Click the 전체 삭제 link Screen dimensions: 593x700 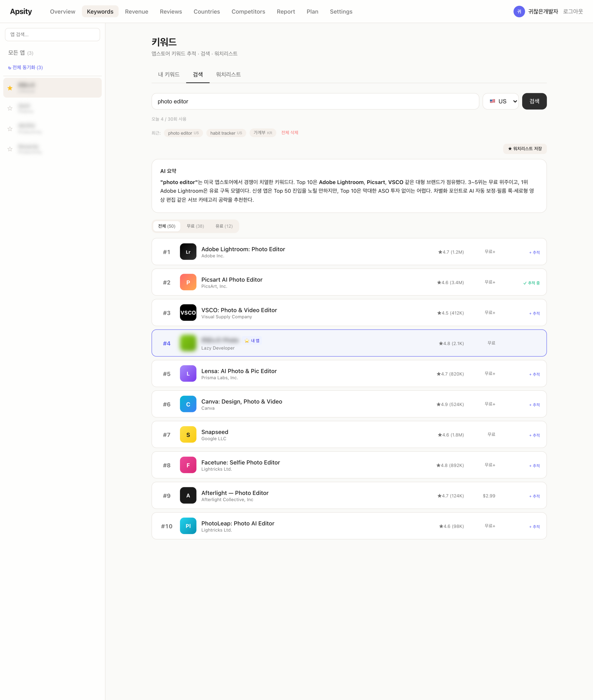click(289, 133)
